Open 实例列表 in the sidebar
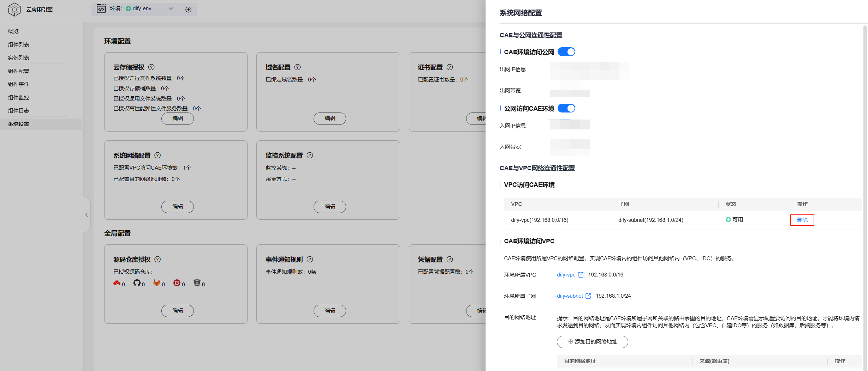 pyautogui.click(x=19, y=57)
